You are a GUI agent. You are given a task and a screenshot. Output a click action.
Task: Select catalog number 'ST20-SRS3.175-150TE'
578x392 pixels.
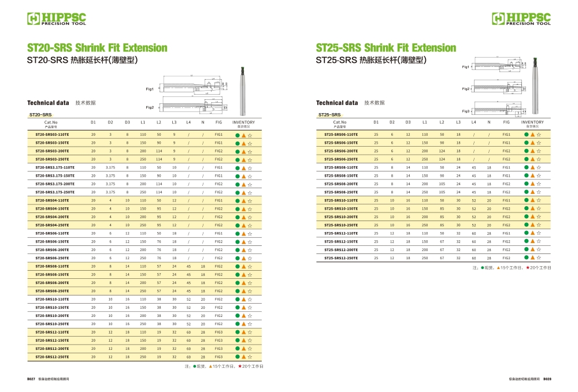pos(55,176)
